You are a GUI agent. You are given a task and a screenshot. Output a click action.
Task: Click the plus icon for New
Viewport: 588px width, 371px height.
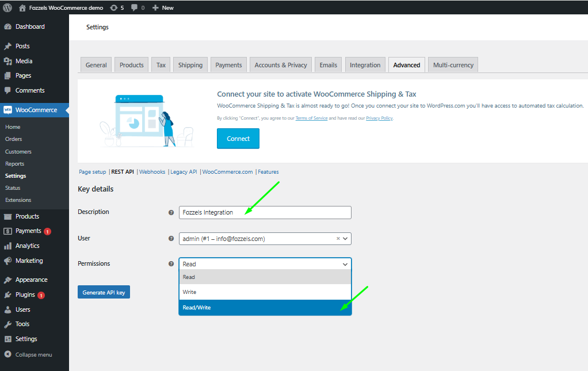tap(155, 8)
